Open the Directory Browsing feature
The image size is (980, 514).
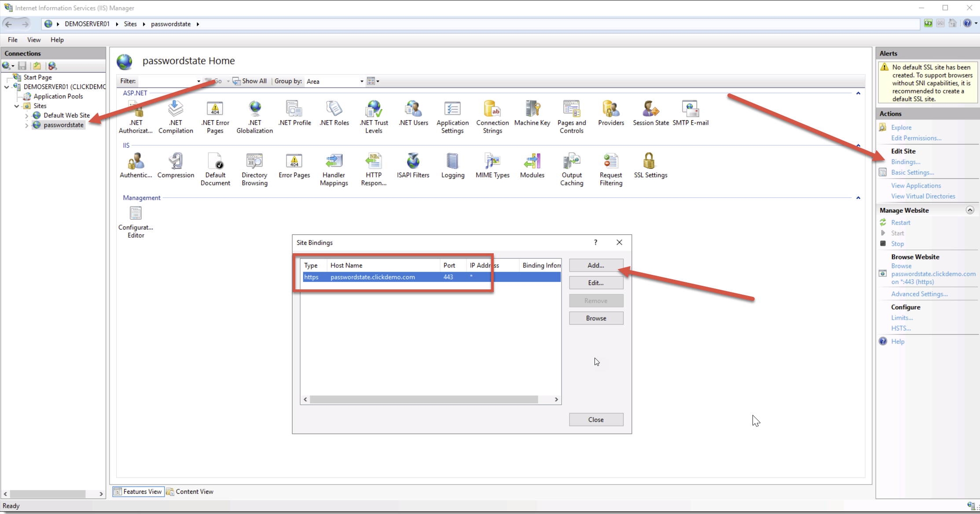coord(255,169)
